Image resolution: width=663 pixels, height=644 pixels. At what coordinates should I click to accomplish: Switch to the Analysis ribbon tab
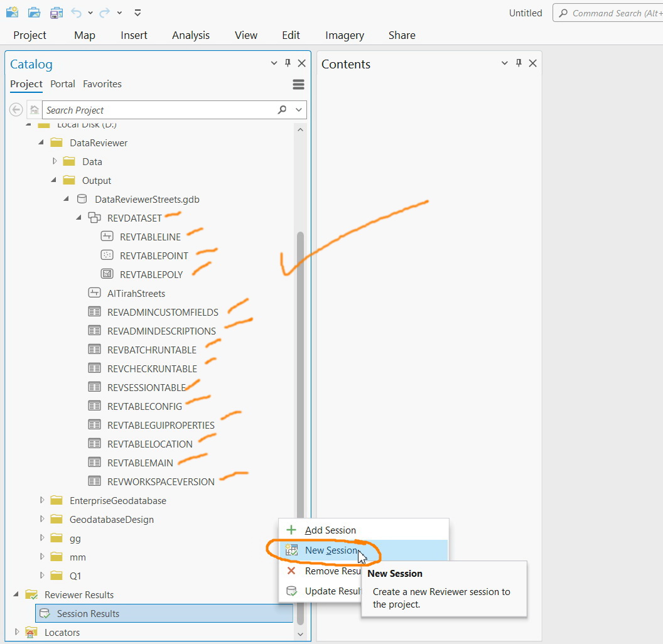190,35
